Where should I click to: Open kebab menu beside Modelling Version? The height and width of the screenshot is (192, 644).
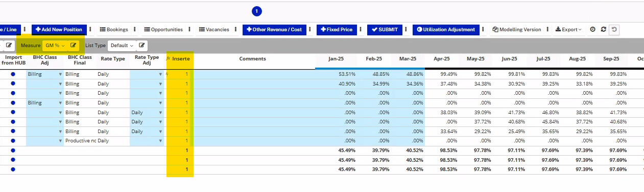[547, 30]
